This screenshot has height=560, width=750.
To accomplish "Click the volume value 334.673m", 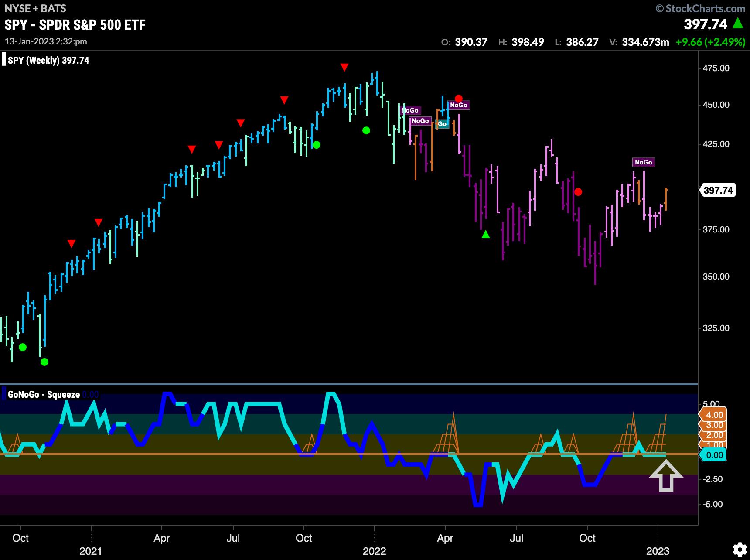I will 645,42.
